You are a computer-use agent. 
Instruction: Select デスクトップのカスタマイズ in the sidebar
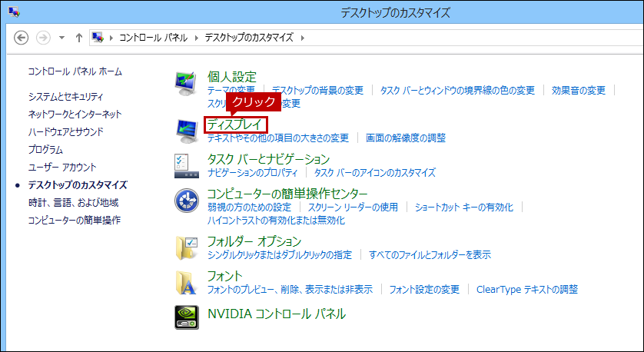(78, 184)
